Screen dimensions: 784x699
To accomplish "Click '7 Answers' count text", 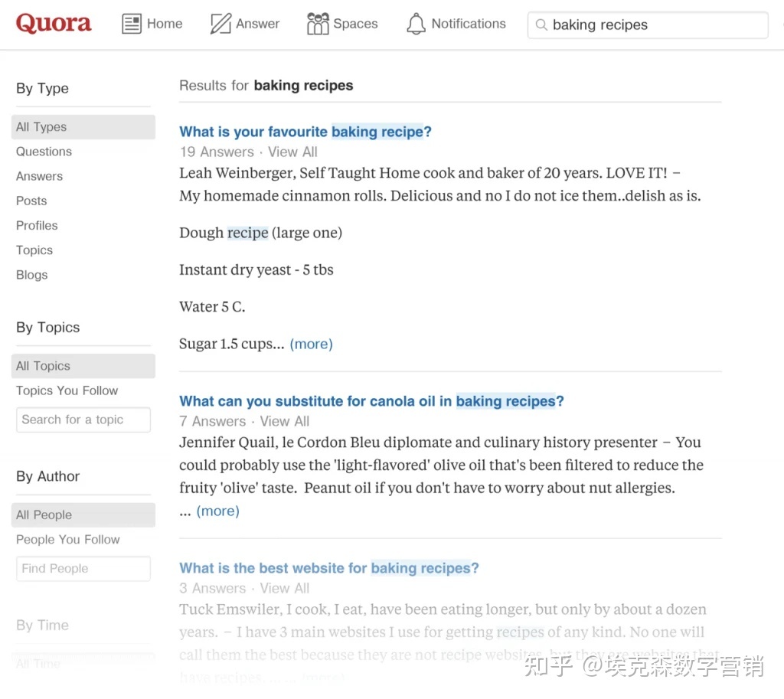I will pos(213,422).
